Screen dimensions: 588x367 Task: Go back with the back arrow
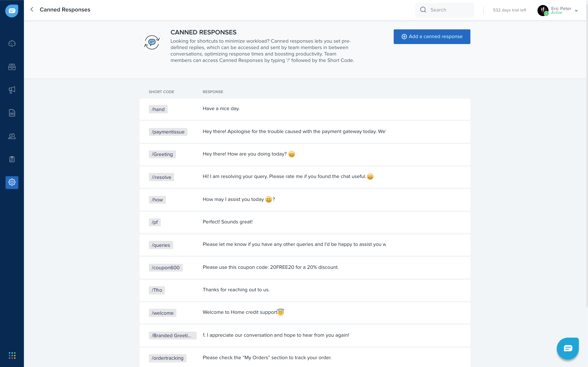[32, 9]
